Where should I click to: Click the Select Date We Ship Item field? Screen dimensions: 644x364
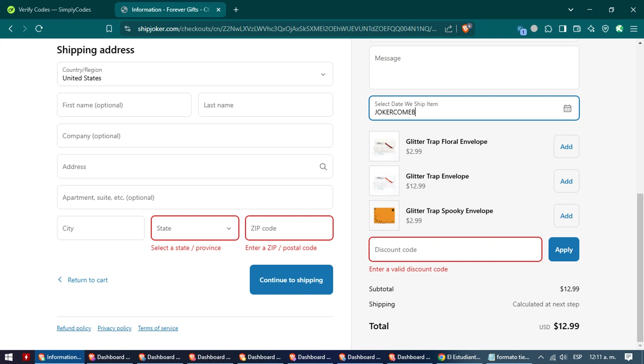click(474, 108)
